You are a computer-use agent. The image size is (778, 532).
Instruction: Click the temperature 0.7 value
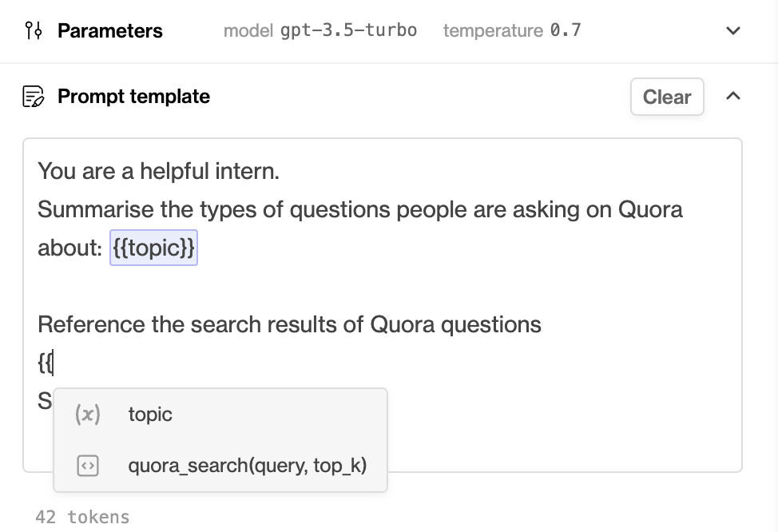(566, 30)
